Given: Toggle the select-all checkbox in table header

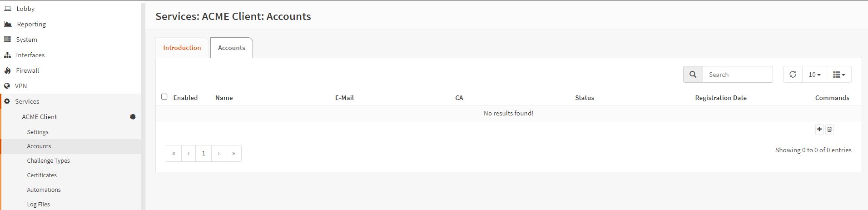Looking at the screenshot, I should pos(164,97).
